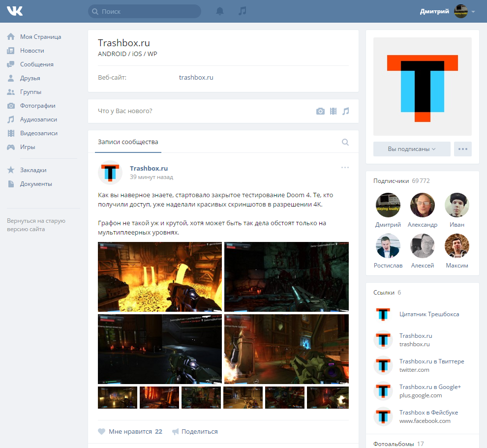Click the search field Поиск
Image resolution: width=487 pixels, height=448 pixels.
pyautogui.click(x=145, y=11)
